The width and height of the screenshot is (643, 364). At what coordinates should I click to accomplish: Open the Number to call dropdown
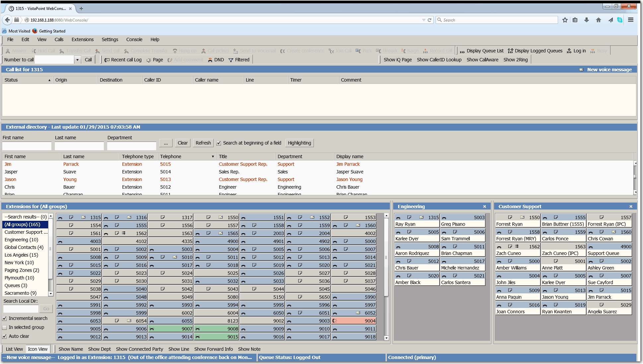coord(77,60)
